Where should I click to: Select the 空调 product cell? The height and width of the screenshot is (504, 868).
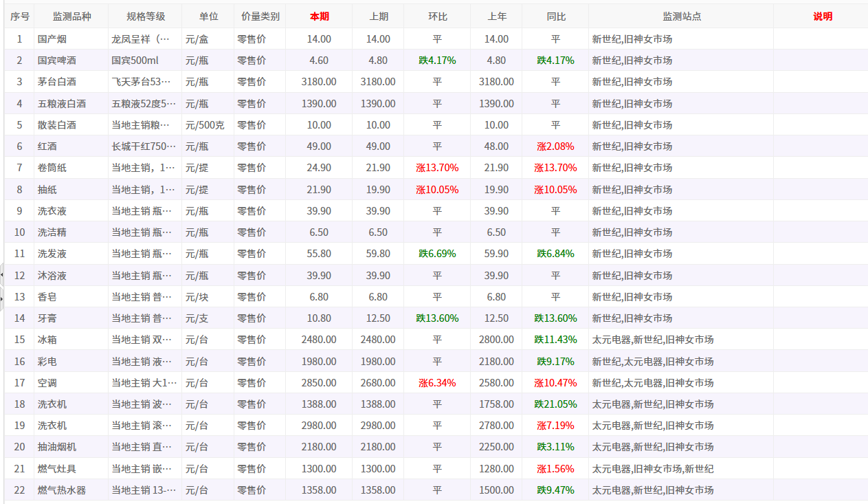tap(71, 383)
